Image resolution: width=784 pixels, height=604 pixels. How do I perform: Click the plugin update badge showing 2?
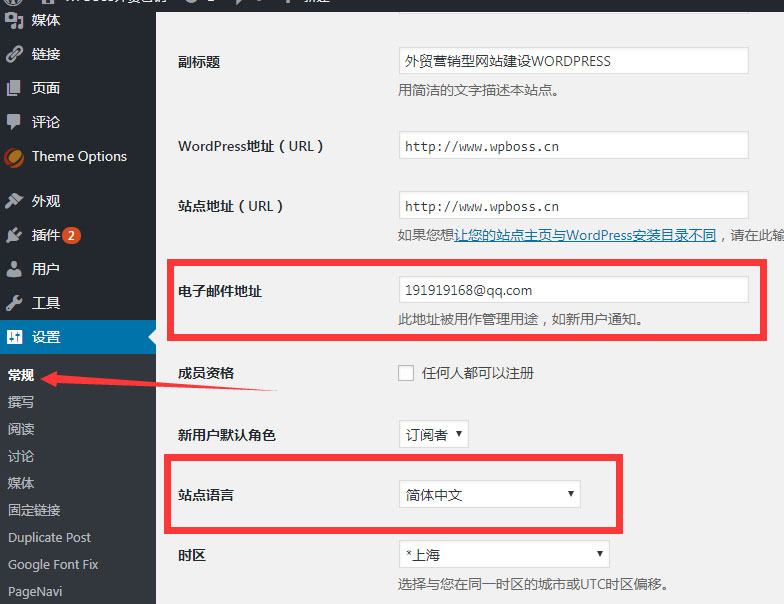72,235
